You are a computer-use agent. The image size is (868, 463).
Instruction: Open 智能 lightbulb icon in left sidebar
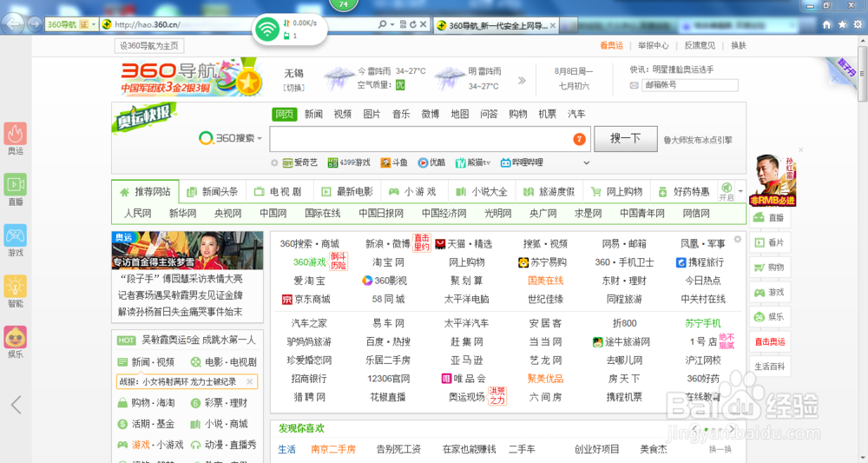(16, 287)
